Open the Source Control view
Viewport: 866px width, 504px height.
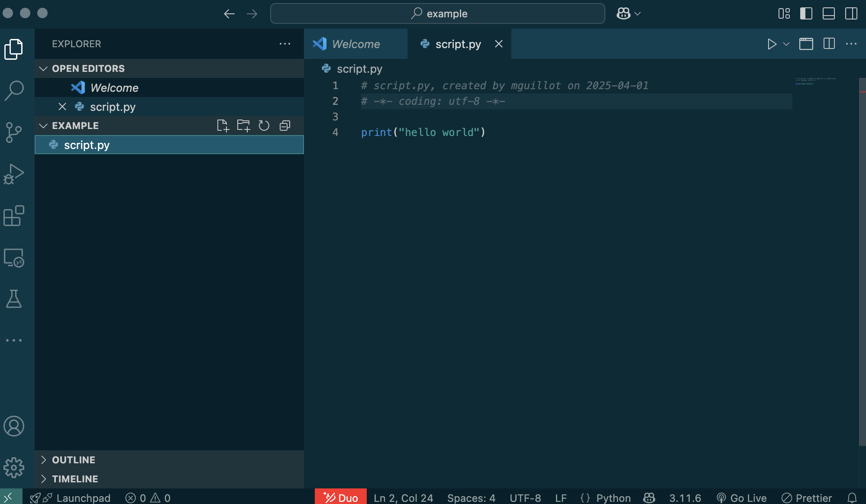point(14,132)
